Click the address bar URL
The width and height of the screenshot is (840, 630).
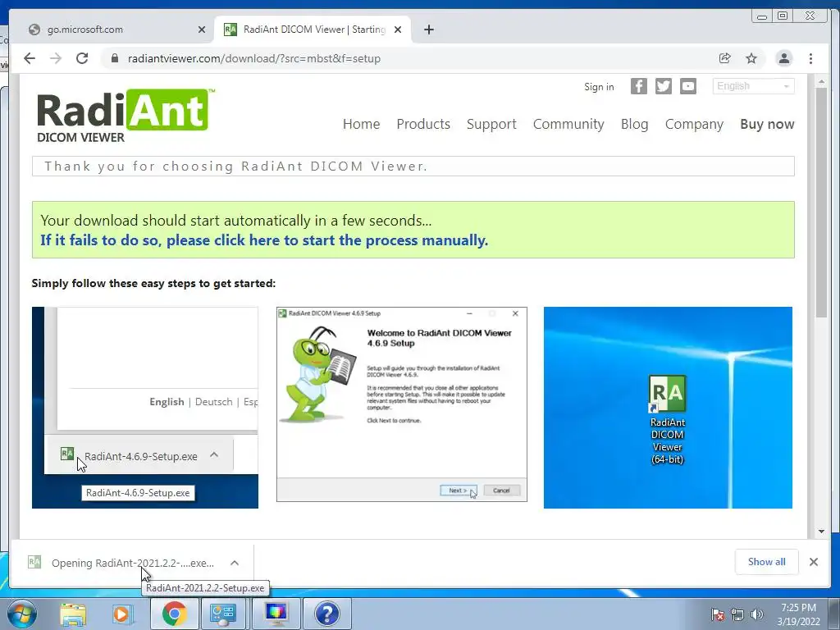pos(254,58)
